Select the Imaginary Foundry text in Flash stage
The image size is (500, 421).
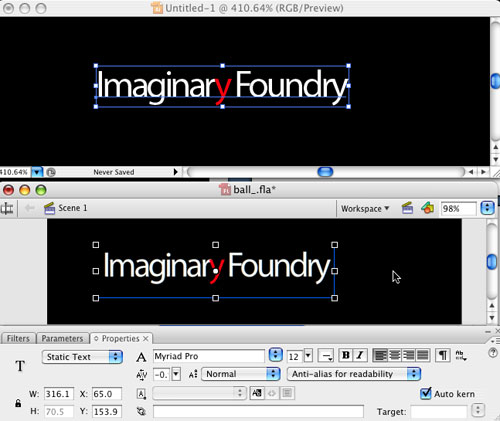click(217, 268)
